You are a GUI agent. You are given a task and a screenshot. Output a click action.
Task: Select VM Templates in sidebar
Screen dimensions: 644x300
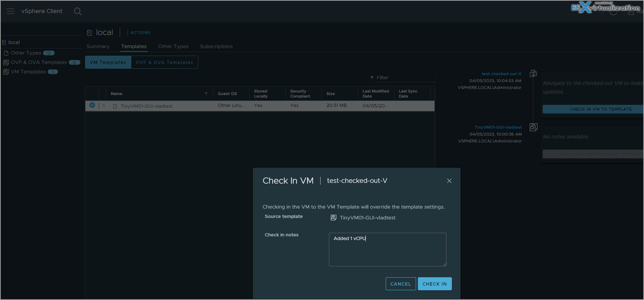pos(28,72)
